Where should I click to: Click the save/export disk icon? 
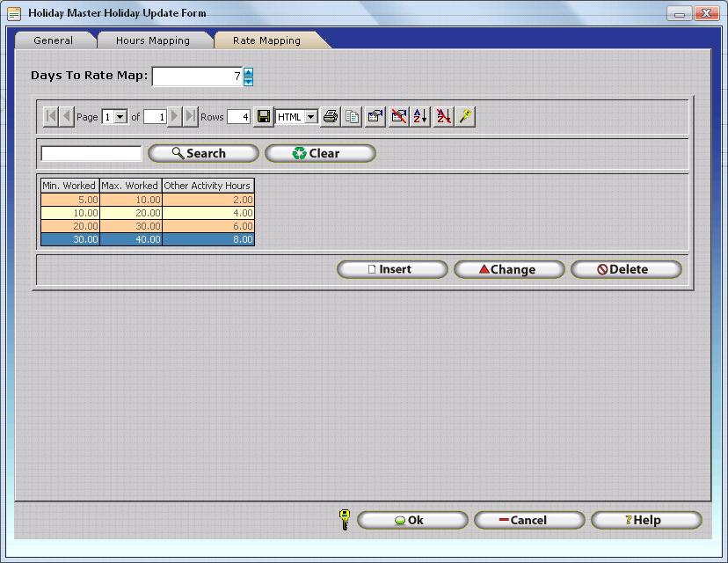coord(263,117)
